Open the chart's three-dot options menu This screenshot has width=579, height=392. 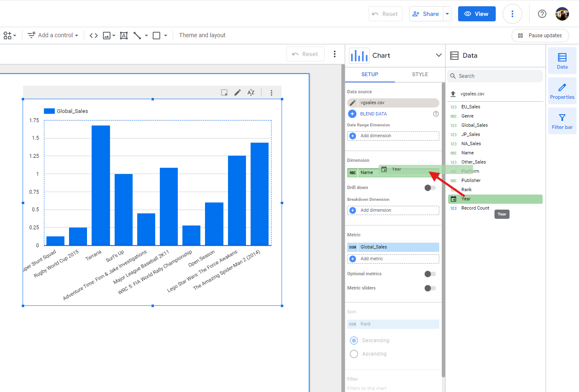[x=272, y=92]
